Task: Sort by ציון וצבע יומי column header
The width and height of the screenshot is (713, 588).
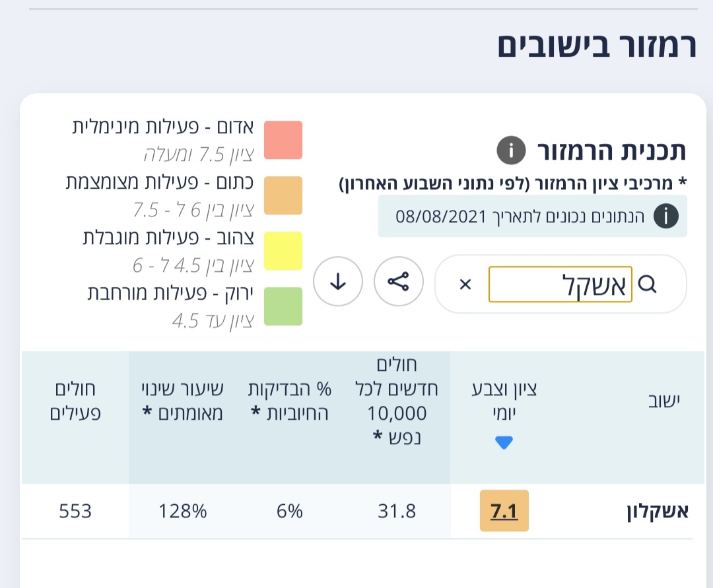Action: click(504, 401)
